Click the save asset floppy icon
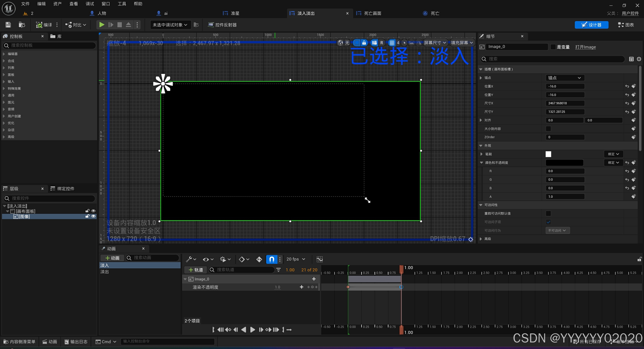The width and height of the screenshot is (644, 349). tap(8, 25)
